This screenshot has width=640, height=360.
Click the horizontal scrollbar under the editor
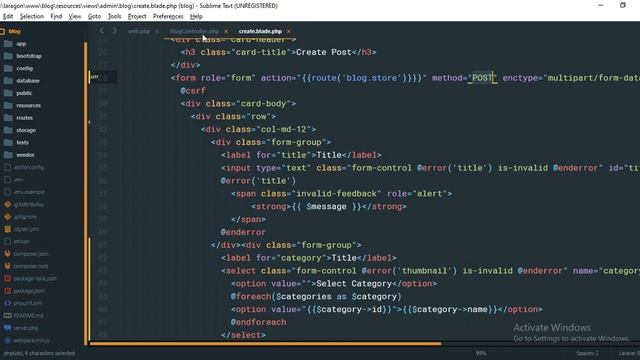(266, 344)
